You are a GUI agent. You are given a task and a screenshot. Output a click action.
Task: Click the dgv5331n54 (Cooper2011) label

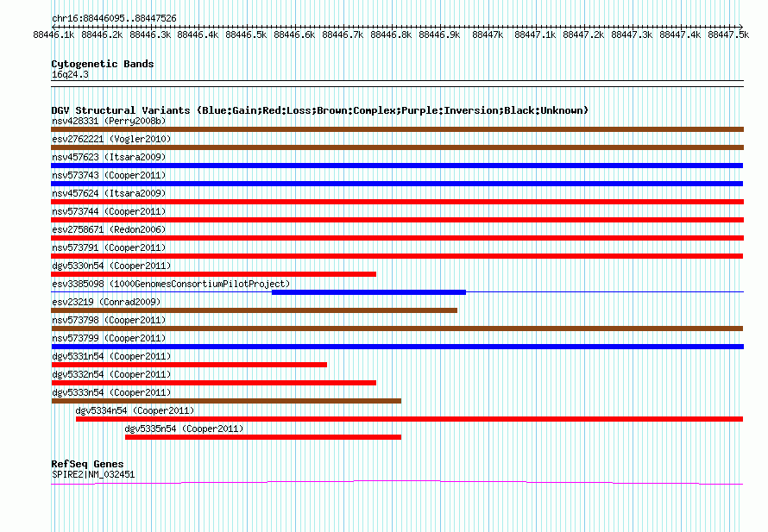point(111,356)
